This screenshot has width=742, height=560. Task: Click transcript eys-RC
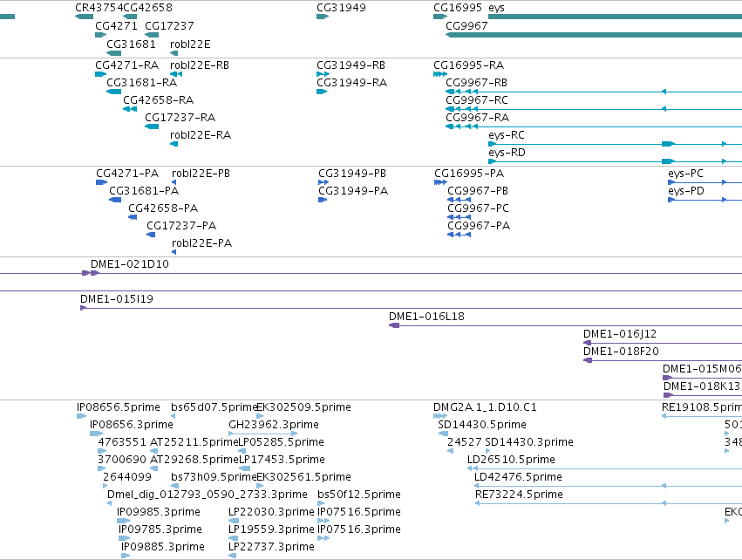coord(507,135)
